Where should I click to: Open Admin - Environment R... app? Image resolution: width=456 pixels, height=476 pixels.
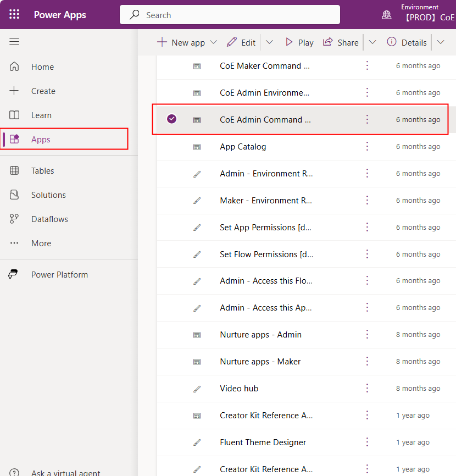(266, 173)
